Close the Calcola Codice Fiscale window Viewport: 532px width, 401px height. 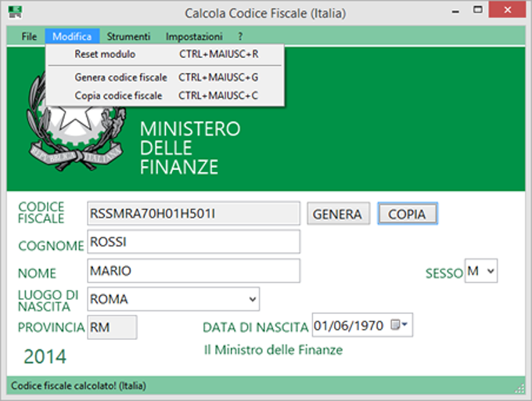coord(507,10)
